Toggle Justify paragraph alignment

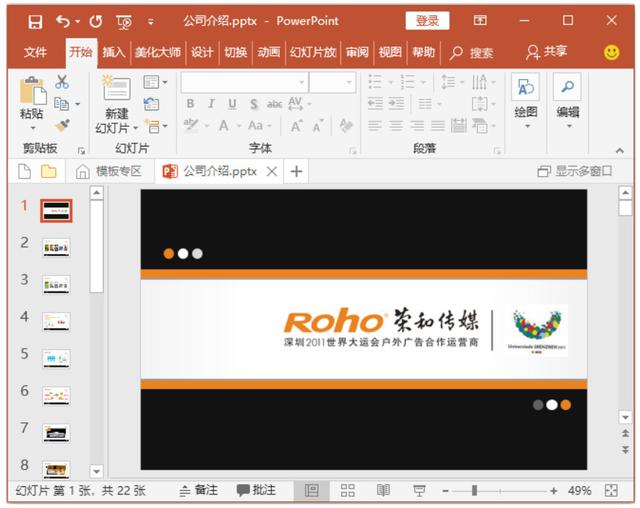pyautogui.click(x=438, y=125)
